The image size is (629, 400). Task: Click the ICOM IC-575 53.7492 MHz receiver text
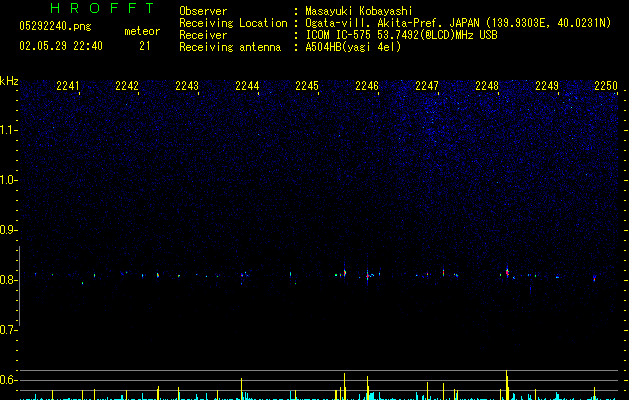pyautogui.click(x=401, y=35)
